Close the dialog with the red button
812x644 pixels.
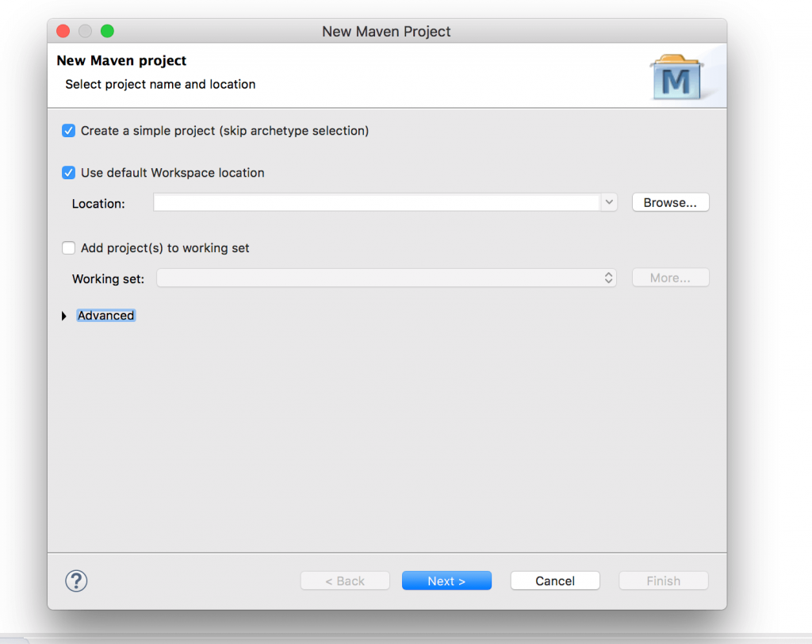(x=63, y=32)
